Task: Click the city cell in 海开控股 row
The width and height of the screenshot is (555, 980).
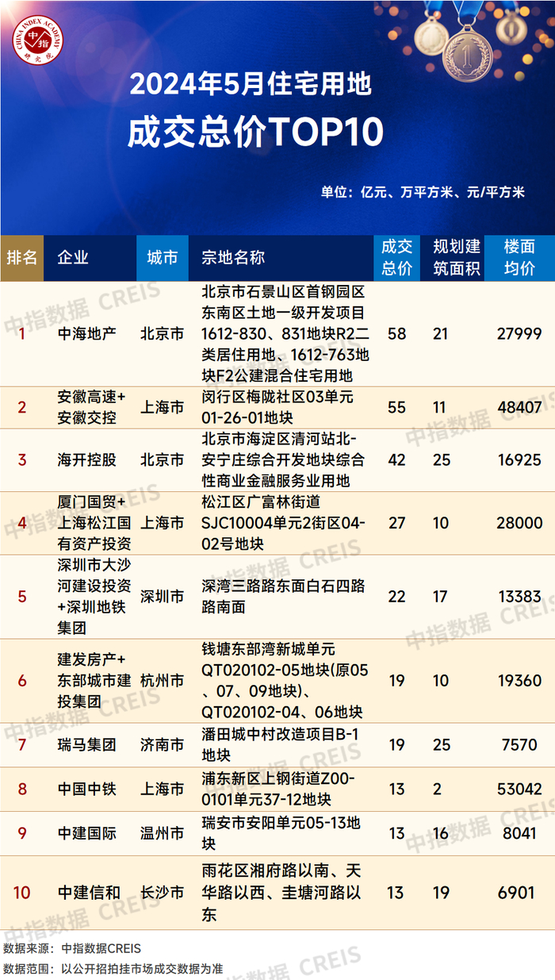Action: (163, 459)
